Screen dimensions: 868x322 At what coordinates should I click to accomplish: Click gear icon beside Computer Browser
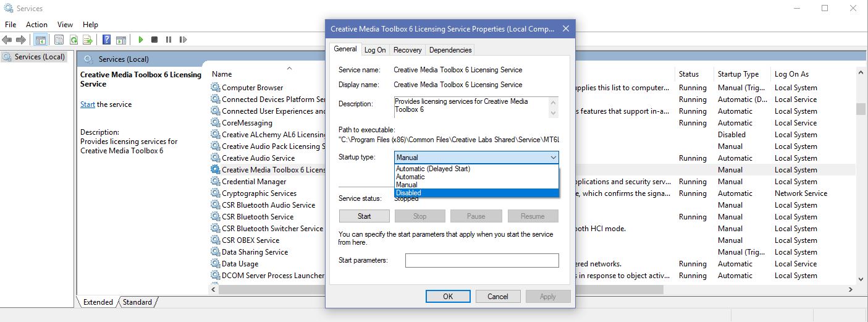[215, 88]
